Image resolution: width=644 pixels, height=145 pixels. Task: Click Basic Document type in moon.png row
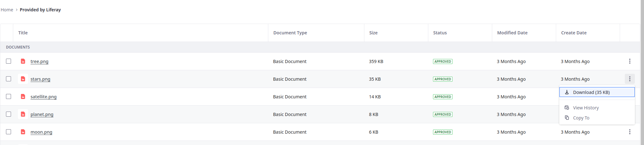tap(290, 132)
